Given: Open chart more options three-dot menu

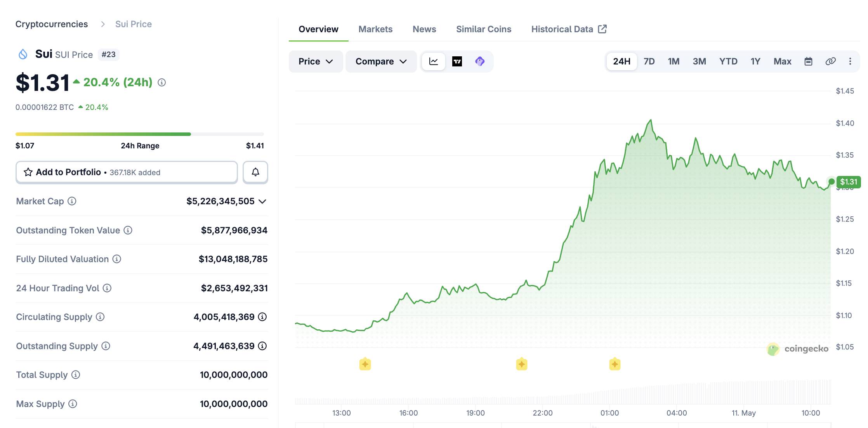Looking at the screenshot, I should [850, 61].
